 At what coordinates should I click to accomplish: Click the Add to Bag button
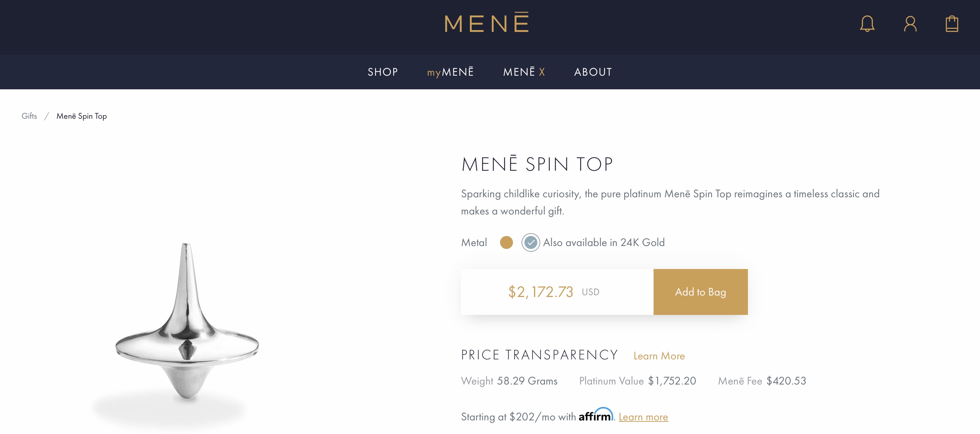point(700,292)
